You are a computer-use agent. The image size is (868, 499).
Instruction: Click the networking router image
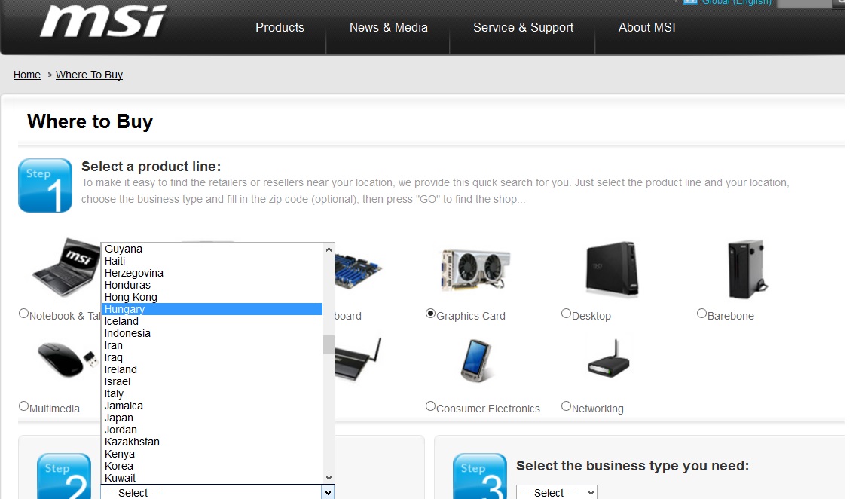coord(609,360)
